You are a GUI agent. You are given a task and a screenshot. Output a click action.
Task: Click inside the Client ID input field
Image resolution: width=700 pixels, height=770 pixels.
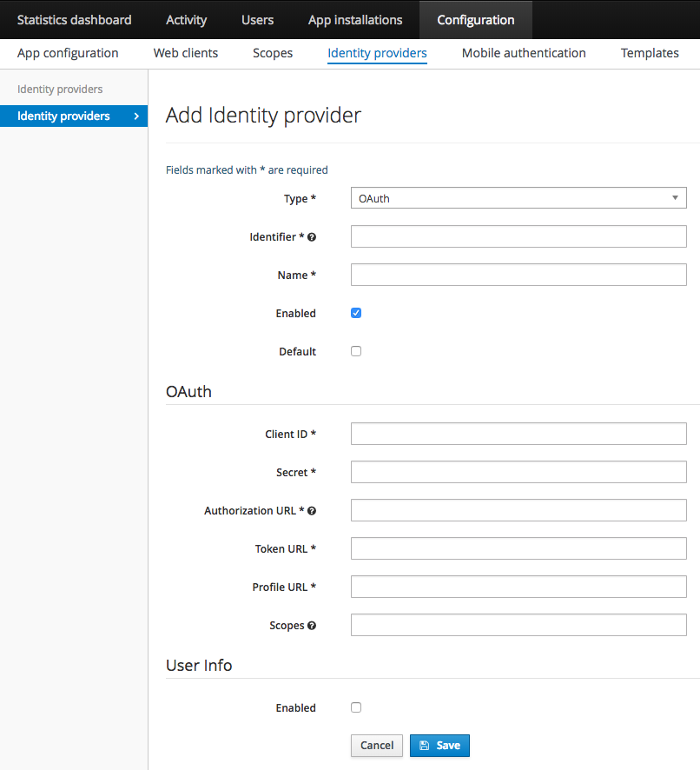(518, 433)
